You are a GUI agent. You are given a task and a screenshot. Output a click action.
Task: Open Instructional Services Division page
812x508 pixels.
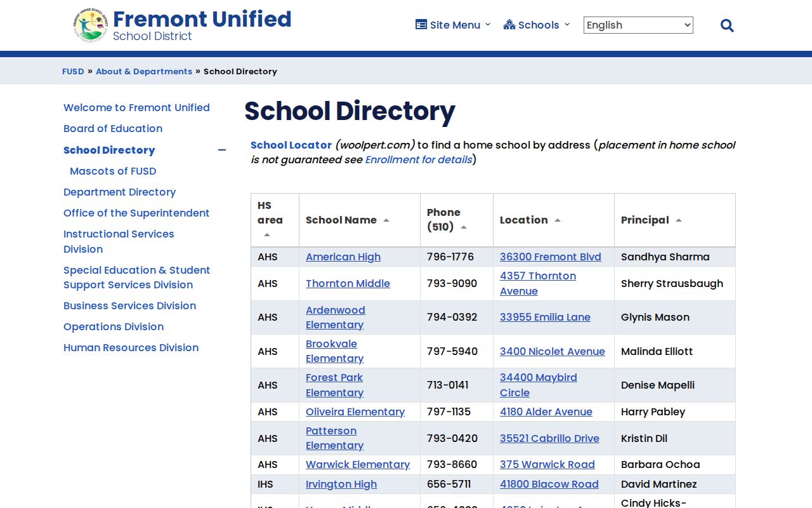(x=119, y=241)
